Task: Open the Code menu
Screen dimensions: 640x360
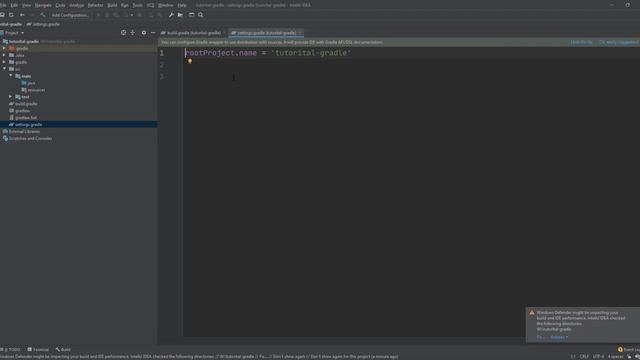Action: (60, 5)
